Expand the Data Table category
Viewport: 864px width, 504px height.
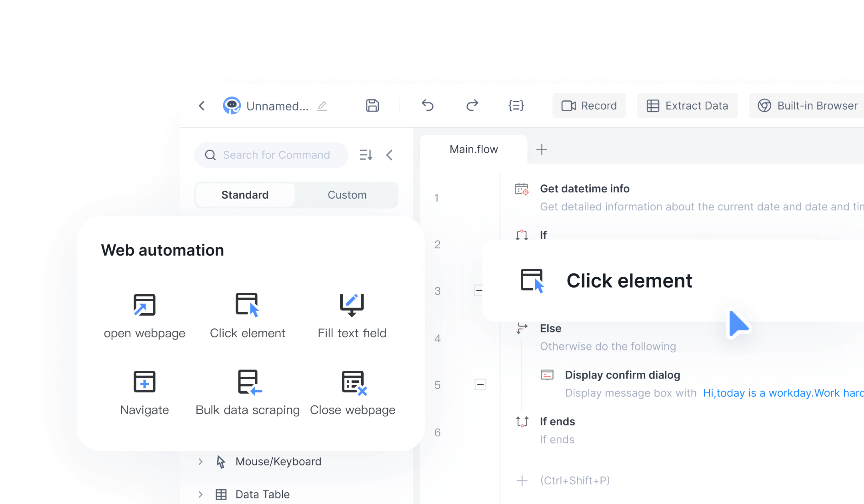pyautogui.click(x=200, y=494)
